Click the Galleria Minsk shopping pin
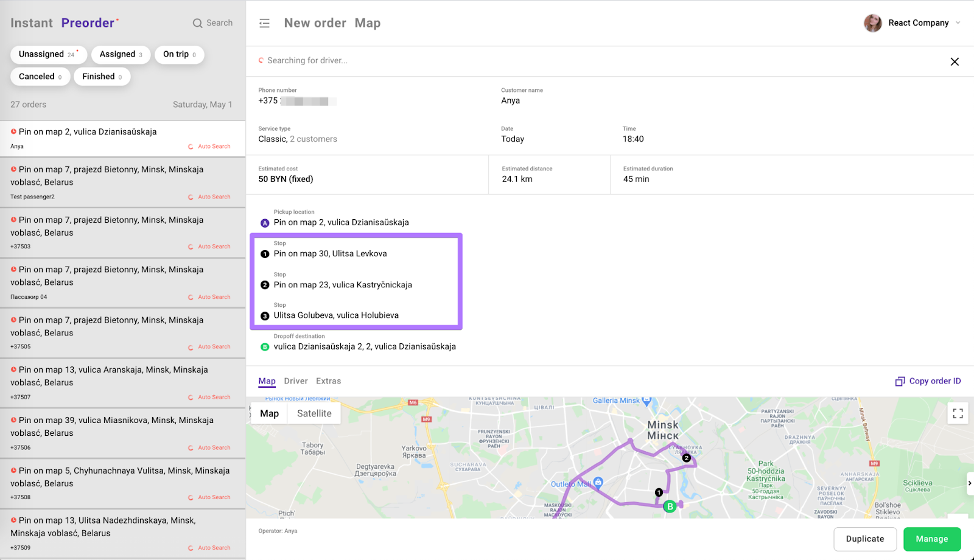The image size is (974, 560). pyautogui.click(x=646, y=400)
